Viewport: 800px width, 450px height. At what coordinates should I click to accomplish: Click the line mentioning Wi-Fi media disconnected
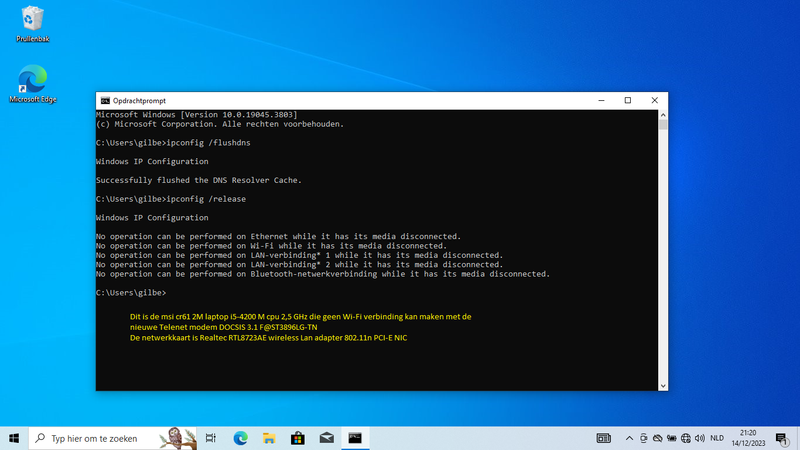click(271, 246)
